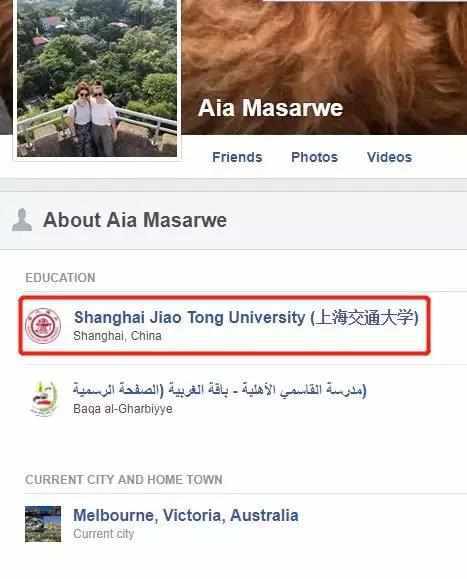Click the Shanghai Jiao Tong University logo
The width and height of the screenshot is (467, 579).
click(43, 326)
